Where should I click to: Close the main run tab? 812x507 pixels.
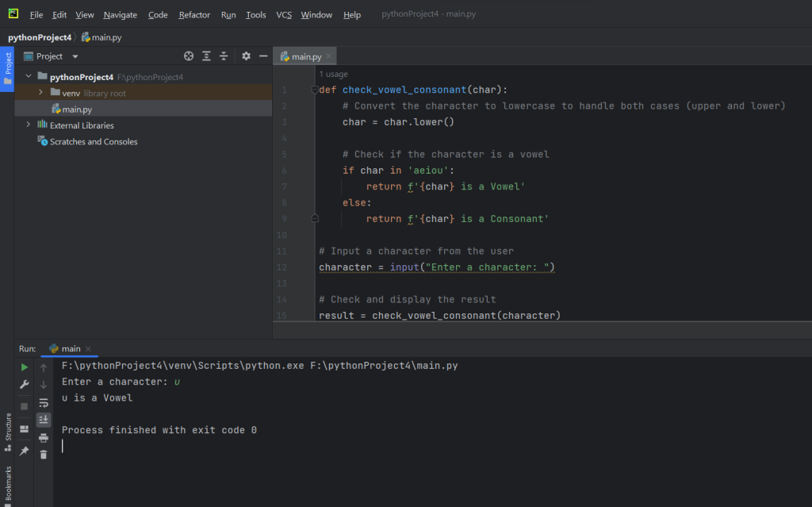point(88,348)
